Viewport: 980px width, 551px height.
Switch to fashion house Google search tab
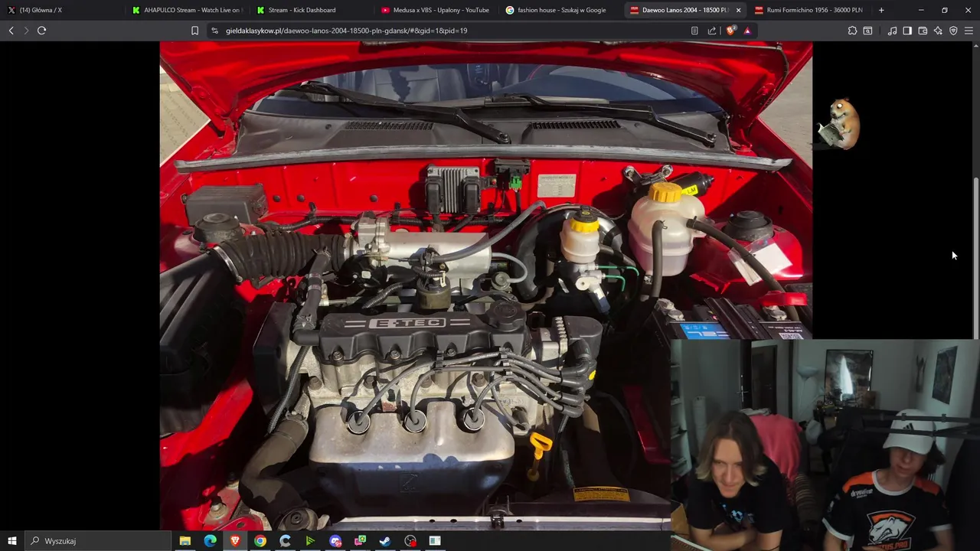[560, 10]
